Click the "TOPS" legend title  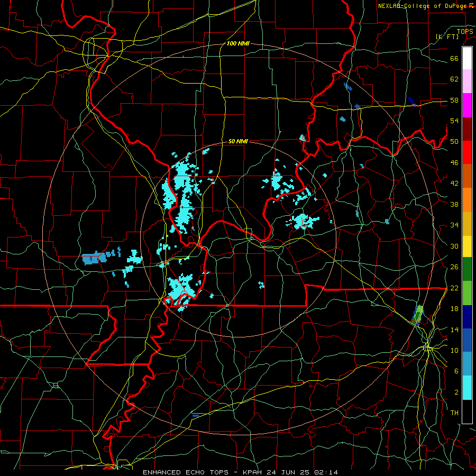coord(465,31)
